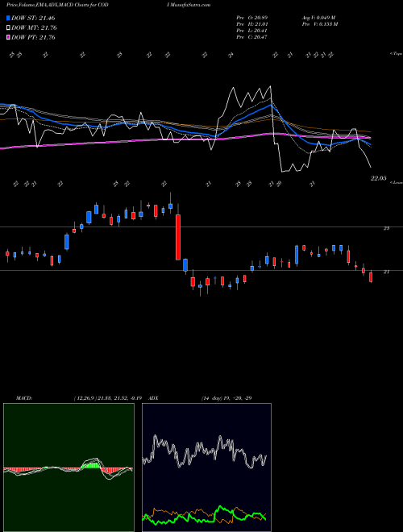Click the blue DOW ST legend swatch
Screen dimensions: 403x532
(9, 18)
